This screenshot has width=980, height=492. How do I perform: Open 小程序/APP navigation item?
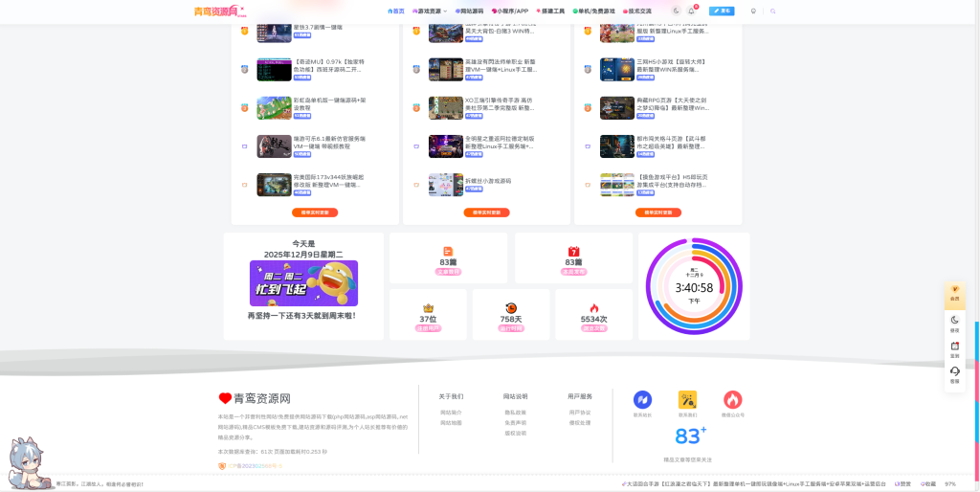pos(510,11)
